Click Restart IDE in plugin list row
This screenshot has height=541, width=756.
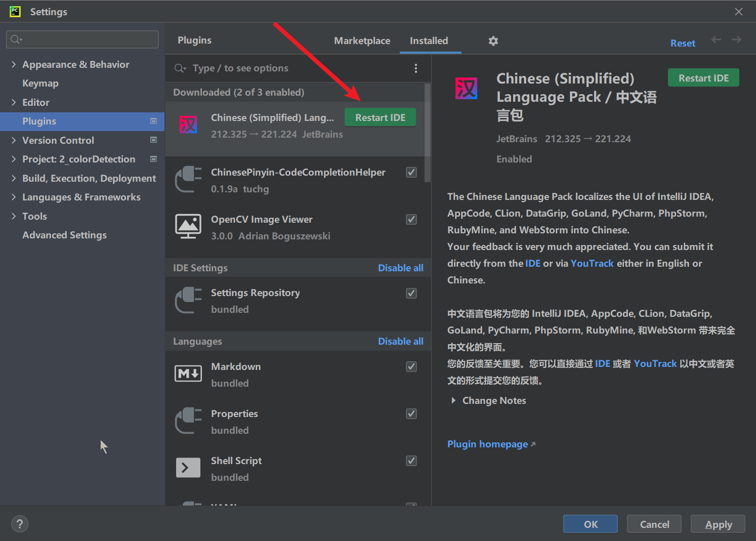(x=381, y=117)
